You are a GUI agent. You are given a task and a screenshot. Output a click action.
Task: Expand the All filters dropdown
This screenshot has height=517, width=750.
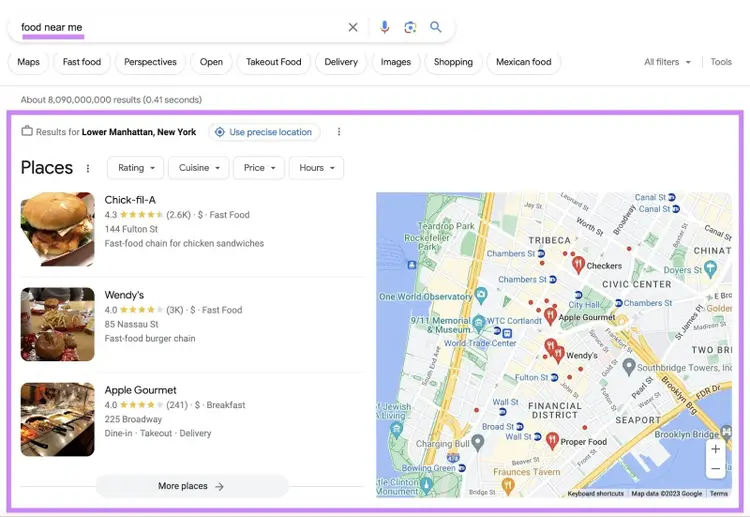[x=667, y=62]
